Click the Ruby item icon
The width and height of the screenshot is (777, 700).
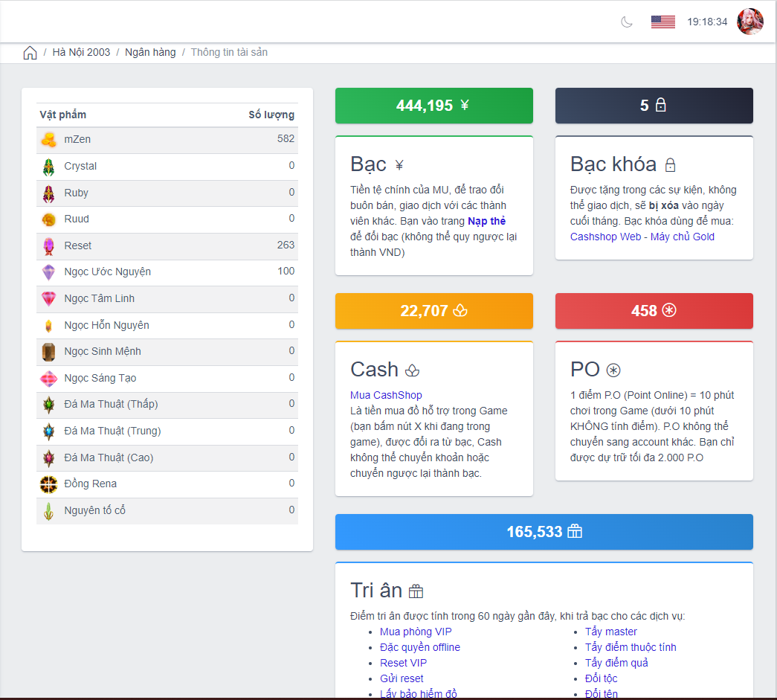[48, 193]
